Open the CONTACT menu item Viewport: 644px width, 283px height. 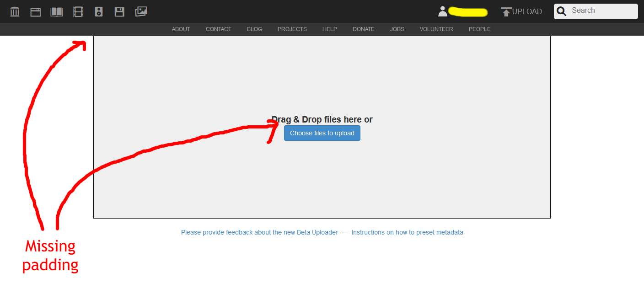(x=219, y=29)
